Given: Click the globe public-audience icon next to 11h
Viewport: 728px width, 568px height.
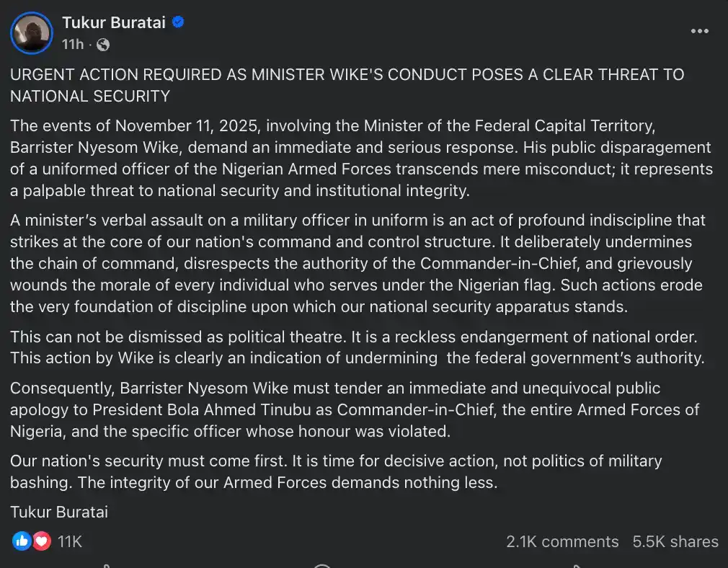Looking at the screenshot, I should pos(102,45).
